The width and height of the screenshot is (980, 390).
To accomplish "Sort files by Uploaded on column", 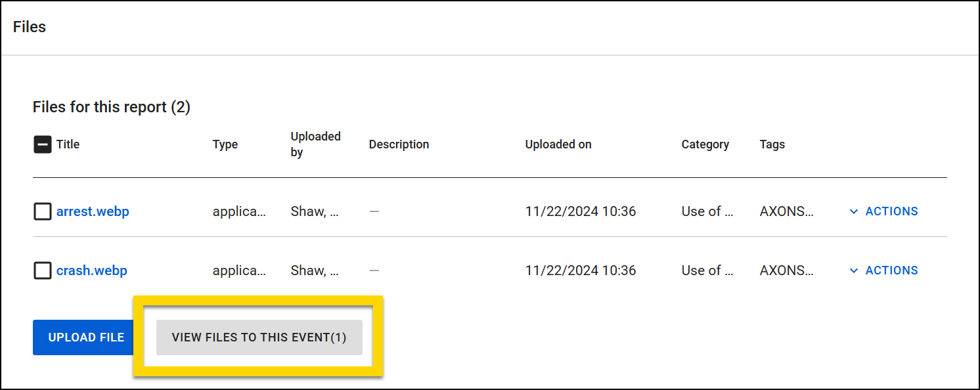I will pyautogui.click(x=558, y=144).
